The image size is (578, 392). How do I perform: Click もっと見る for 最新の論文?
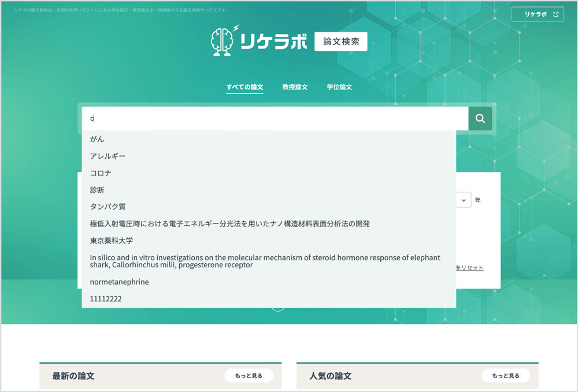coord(249,376)
